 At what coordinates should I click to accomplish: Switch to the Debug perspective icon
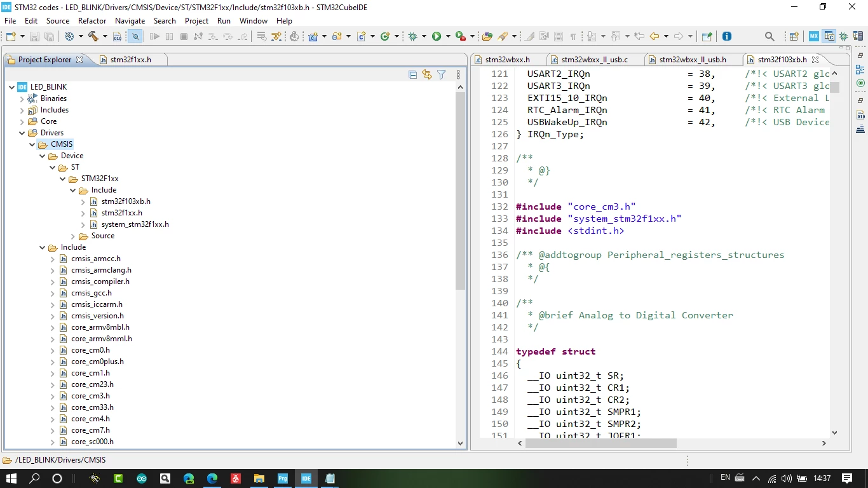click(x=843, y=36)
